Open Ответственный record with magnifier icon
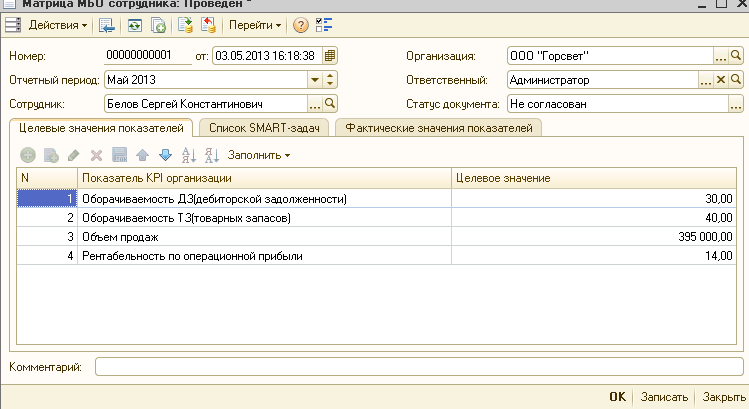The width and height of the screenshot is (749, 409). click(x=736, y=79)
